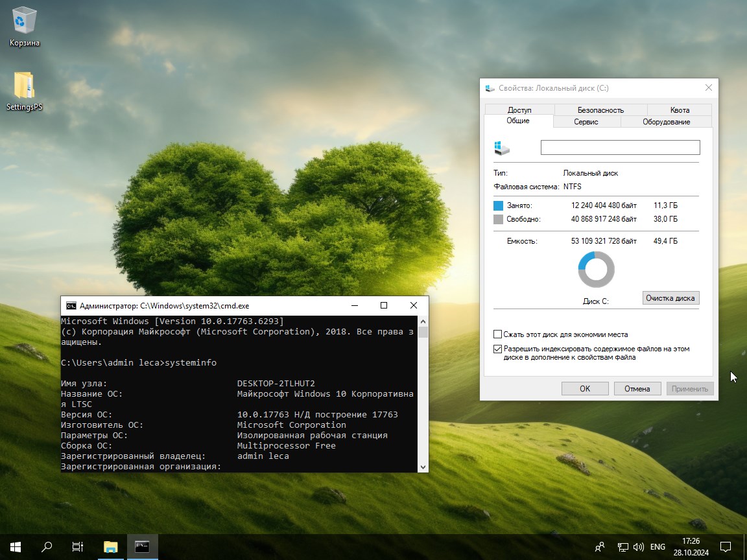Enable Сжать этот диск для экономии места
Viewport: 747px width, 560px height.
tap(498, 334)
